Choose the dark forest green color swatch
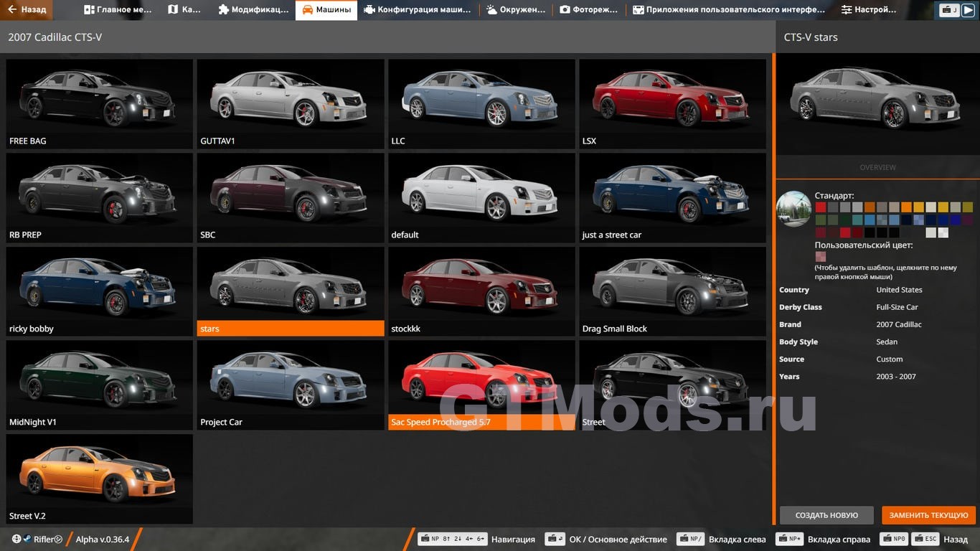Image resolution: width=980 pixels, height=551 pixels. [x=845, y=220]
